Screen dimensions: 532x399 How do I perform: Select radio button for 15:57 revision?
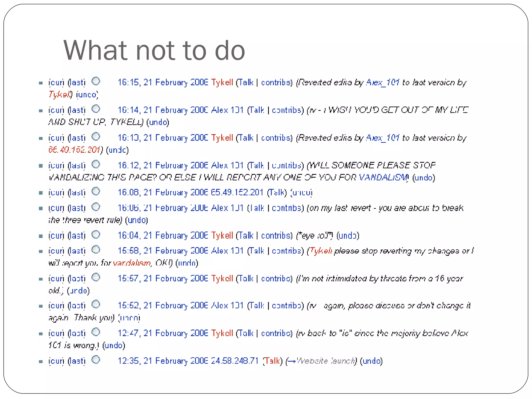coord(96,277)
